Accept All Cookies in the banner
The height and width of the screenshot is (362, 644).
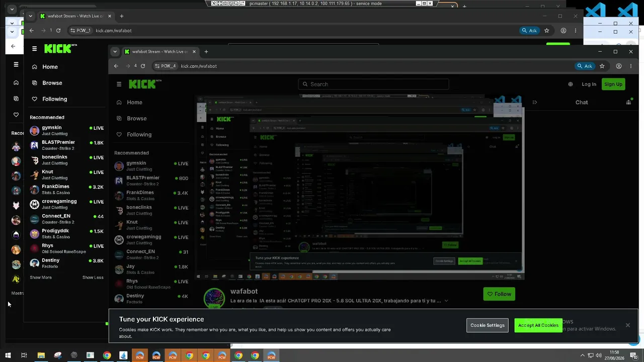coord(538,325)
